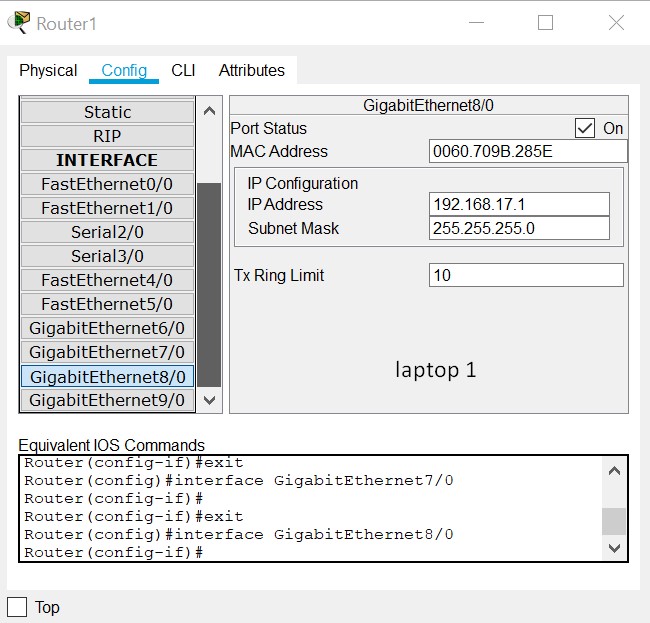Choose GigabitEthernet9/0 from interface list
Viewport: 650px width, 623px height.
[107, 400]
